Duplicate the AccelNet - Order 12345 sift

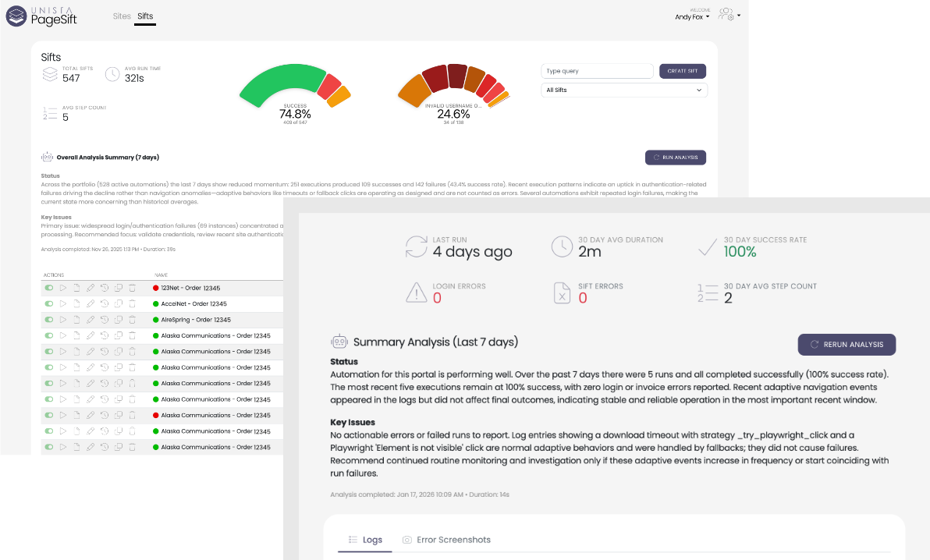point(118,303)
